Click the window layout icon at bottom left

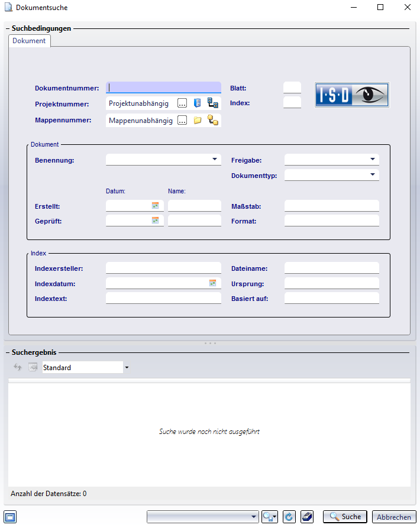(x=10, y=517)
